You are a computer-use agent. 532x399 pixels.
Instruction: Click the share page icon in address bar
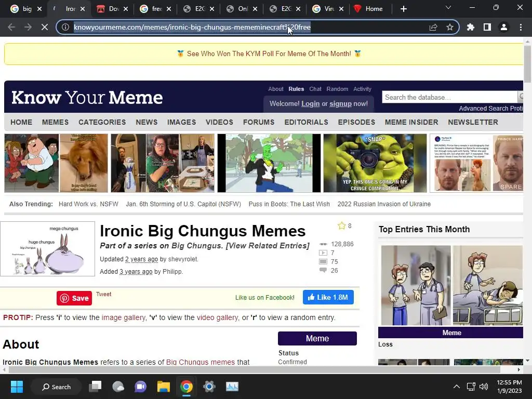(x=433, y=27)
